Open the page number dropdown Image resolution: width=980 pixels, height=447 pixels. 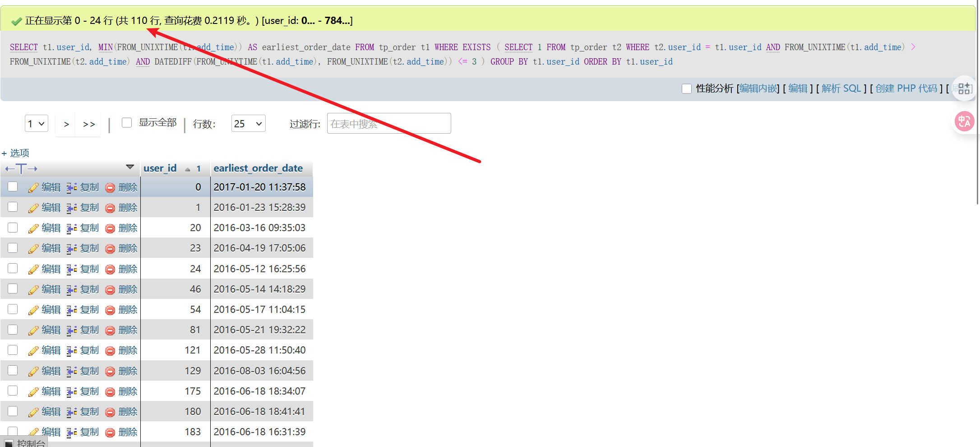click(36, 124)
